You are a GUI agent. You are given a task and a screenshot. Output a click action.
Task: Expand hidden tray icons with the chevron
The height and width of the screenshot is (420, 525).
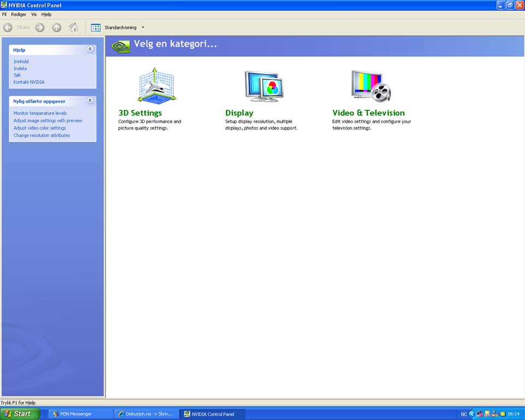[x=472, y=414]
